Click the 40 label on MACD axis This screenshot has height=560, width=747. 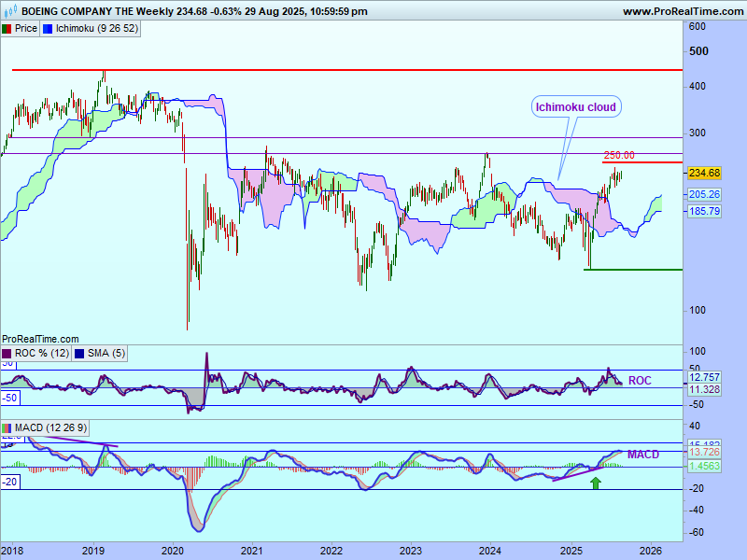[x=695, y=426]
